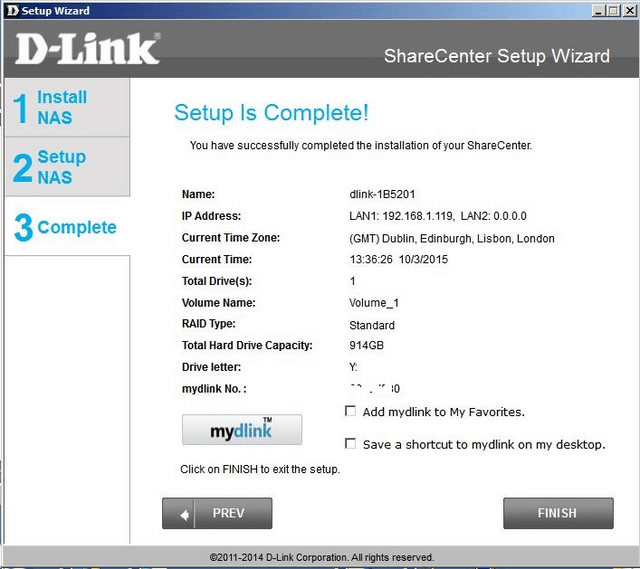
Task: Click the D-Link logo in header
Action: pos(88,49)
